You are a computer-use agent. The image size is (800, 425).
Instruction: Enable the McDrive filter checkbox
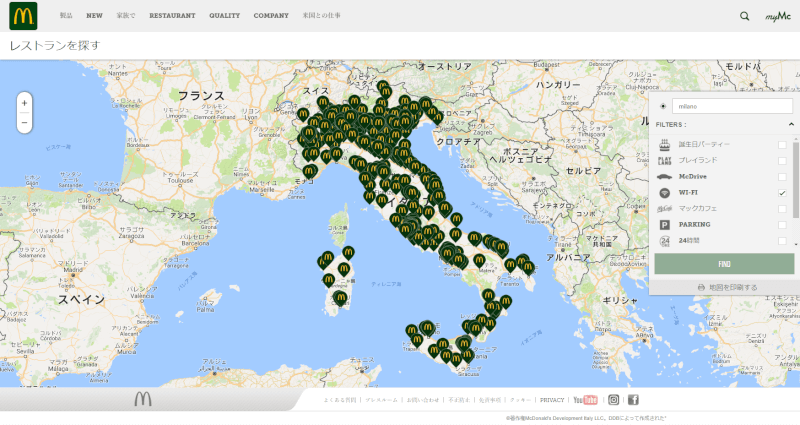(x=782, y=176)
